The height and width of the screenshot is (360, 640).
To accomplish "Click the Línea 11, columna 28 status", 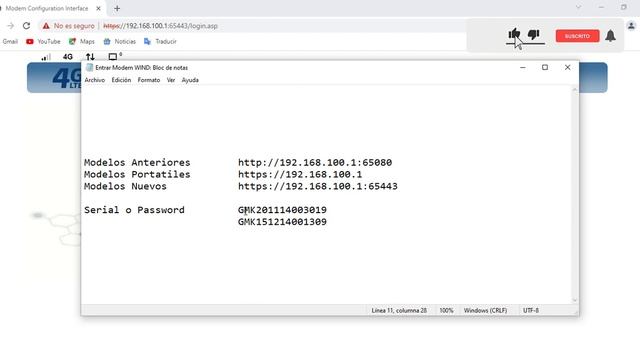I will (399, 311).
